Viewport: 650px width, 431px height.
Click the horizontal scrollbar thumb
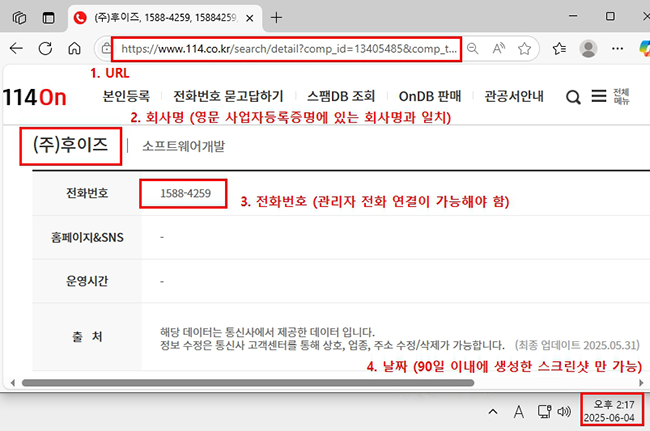pyautogui.click(x=248, y=383)
